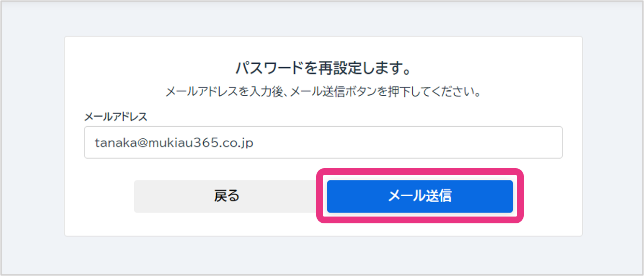Click the メール送信 button
The height and width of the screenshot is (276, 644).
pos(420,196)
